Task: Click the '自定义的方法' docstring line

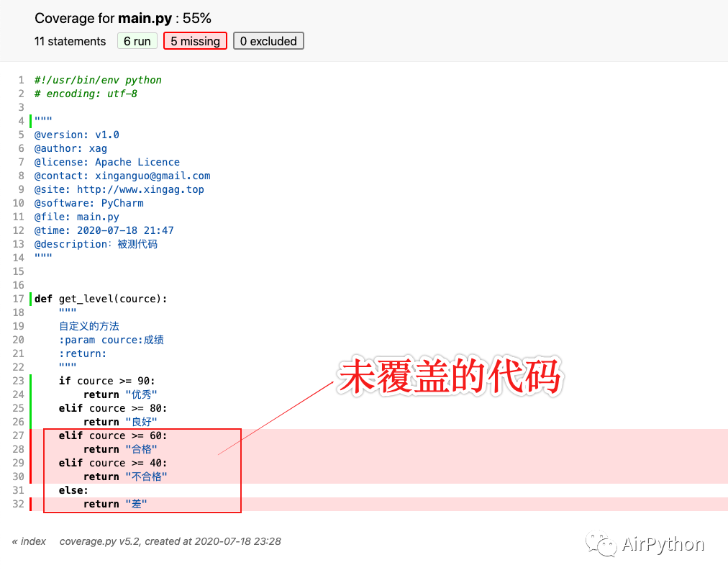Action: [89, 326]
